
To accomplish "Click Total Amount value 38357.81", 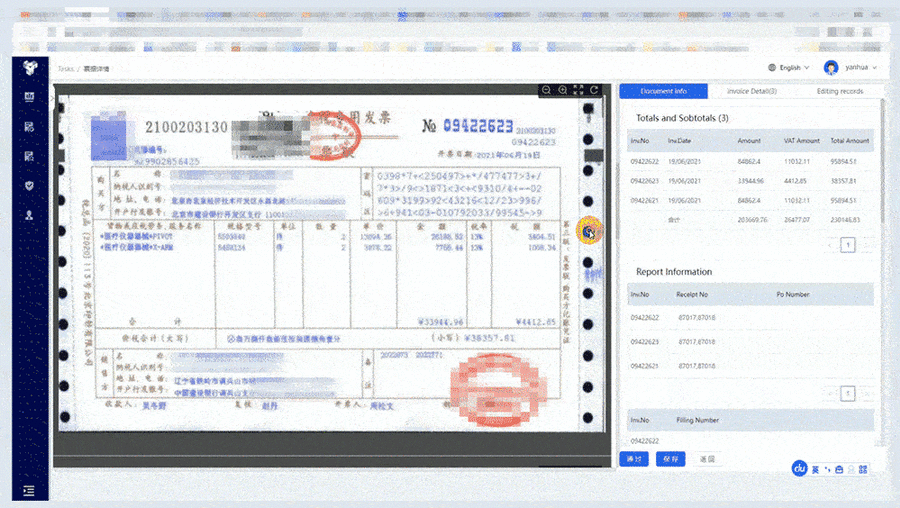I will tap(843, 181).
